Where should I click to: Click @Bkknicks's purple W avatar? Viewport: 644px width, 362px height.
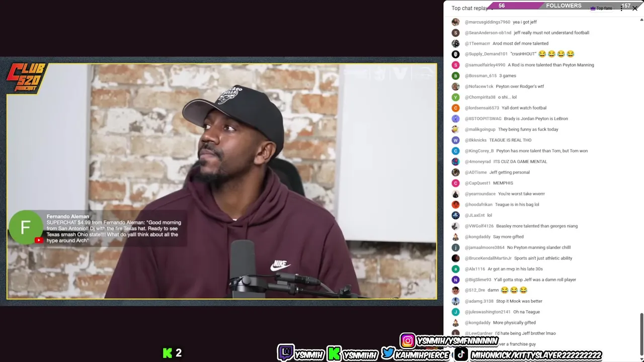pos(455,140)
